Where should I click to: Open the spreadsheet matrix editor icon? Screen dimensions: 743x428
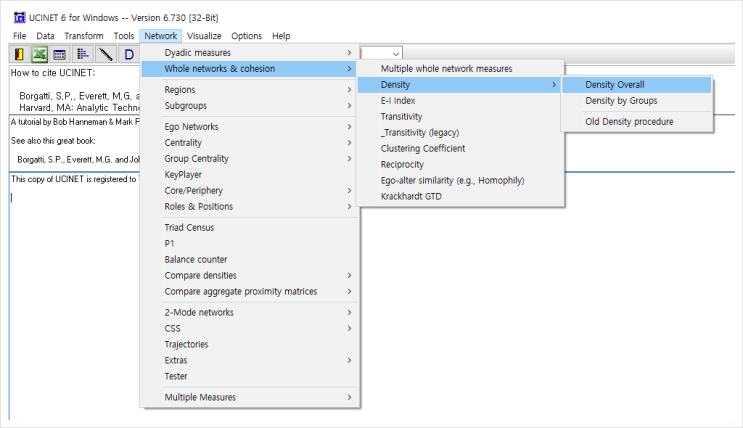pyautogui.click(x=59, y=55)
